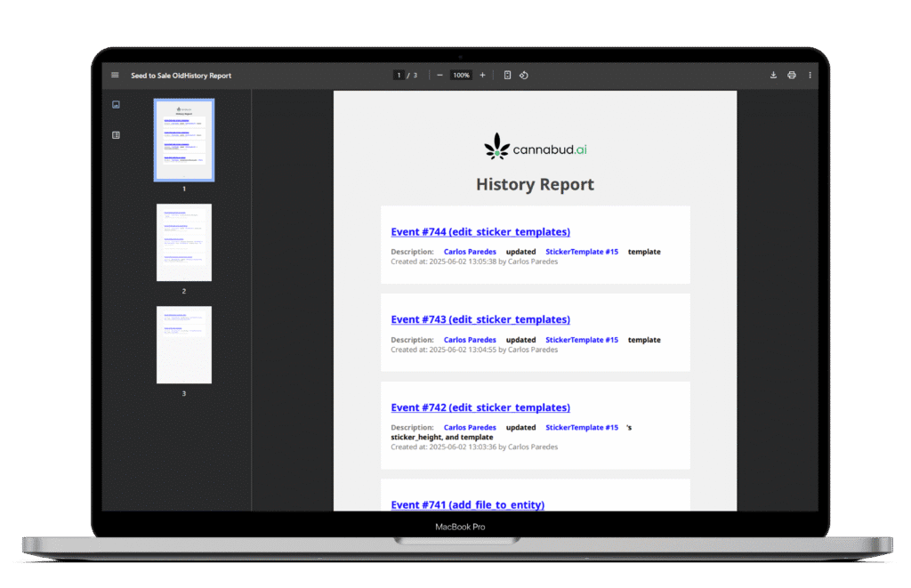Click the 100% zoom level field
The width and height of the screenshot is (911, 588).
pyautogui.click(x=461, y=76)
